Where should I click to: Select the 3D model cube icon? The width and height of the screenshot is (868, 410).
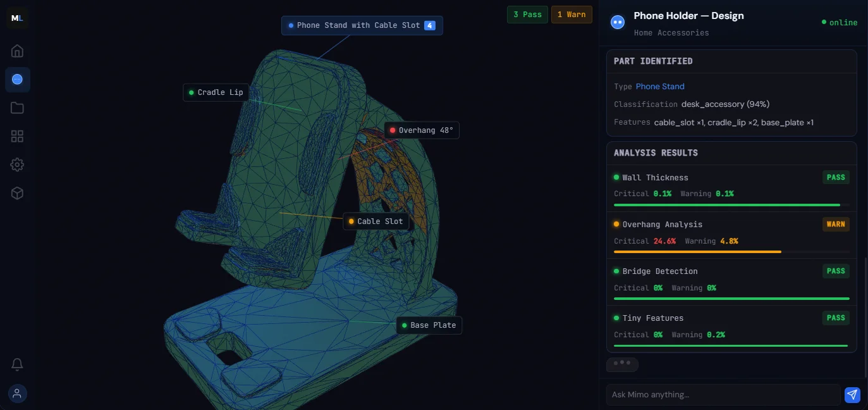click(x=17, y=192)
